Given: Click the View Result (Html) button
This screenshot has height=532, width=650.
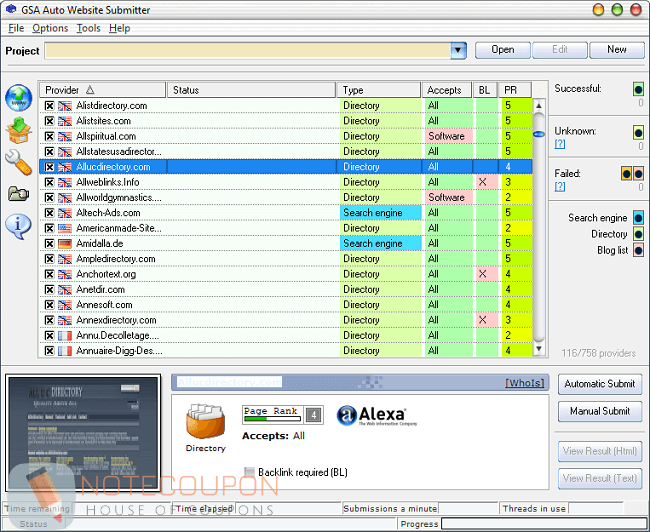Looking at the screenshot, I should click(600, 451).
